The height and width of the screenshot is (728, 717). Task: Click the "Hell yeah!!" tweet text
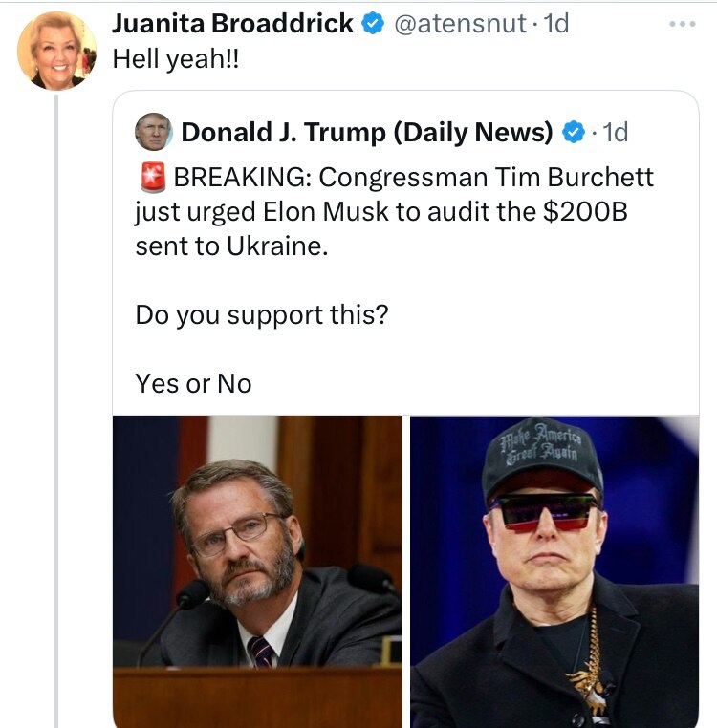click(175, 58)
